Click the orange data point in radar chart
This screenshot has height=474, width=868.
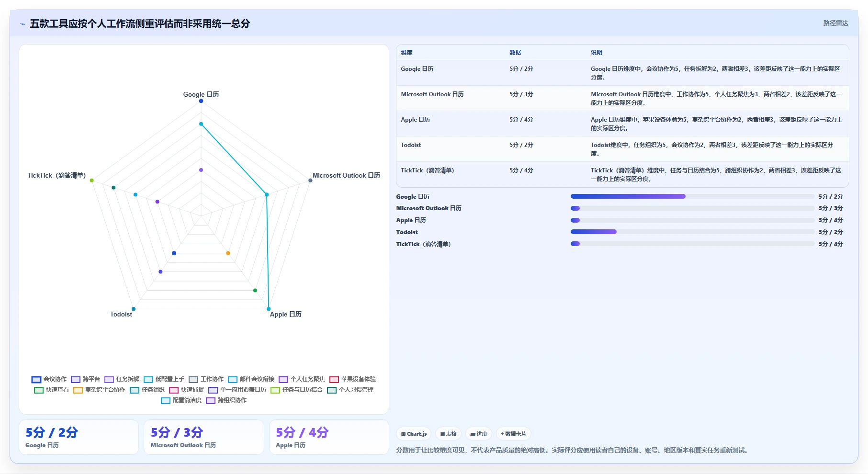click(228, 253)
